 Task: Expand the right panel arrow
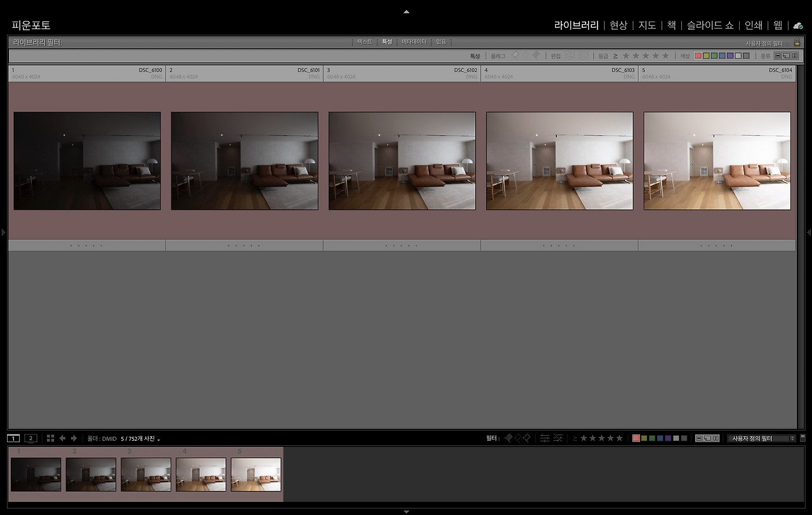point(809,232)
